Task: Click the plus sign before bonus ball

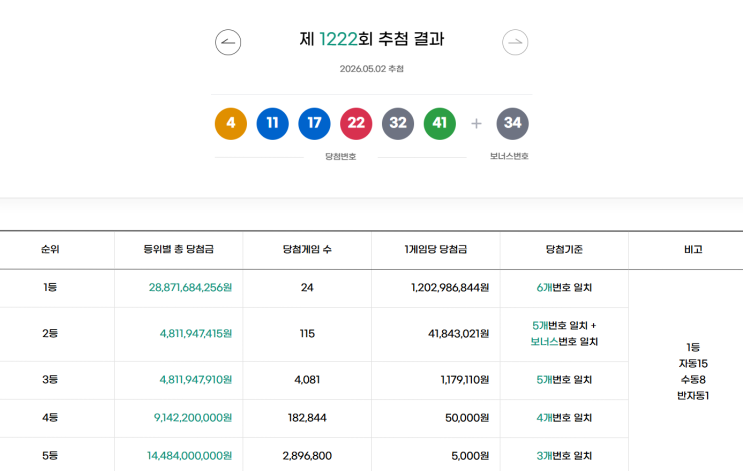Action: 476,124
